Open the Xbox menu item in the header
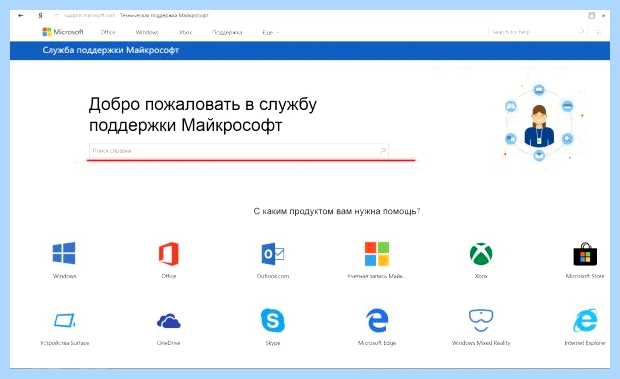Screen dimensions: 620x379 point(185,32)
